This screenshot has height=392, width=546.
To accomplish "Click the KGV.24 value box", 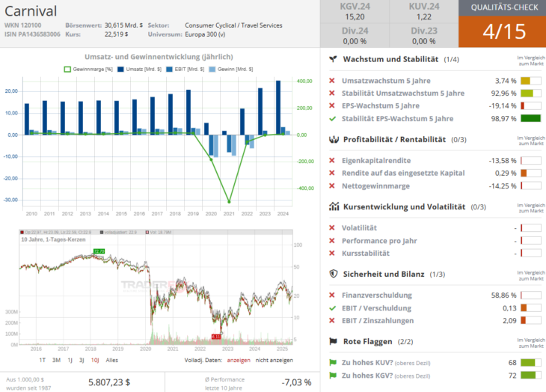I will pyautogui.click(x=355, y=11).
